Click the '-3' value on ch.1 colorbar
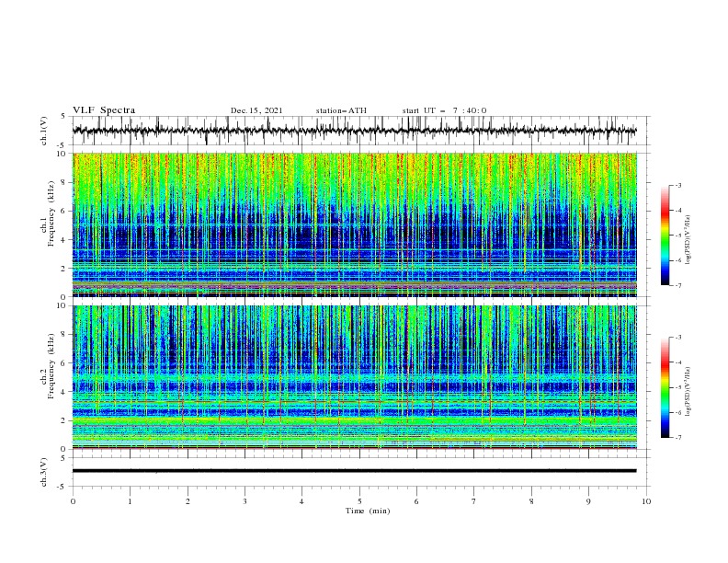Viewport: 728px width, 563px height. [x=678, y=185]
